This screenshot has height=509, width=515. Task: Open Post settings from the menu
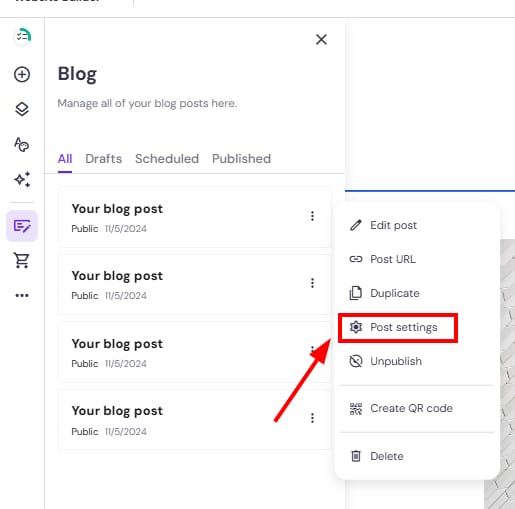(x=398, y=328)
